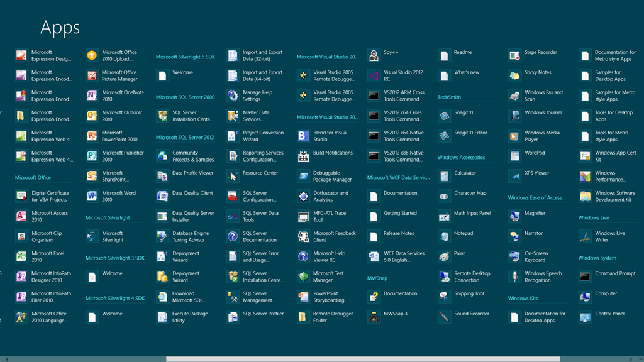The height and width of the screenshot is (362, 644).
Task: Open Manage Help Settings icon
Action: point(233,96)
